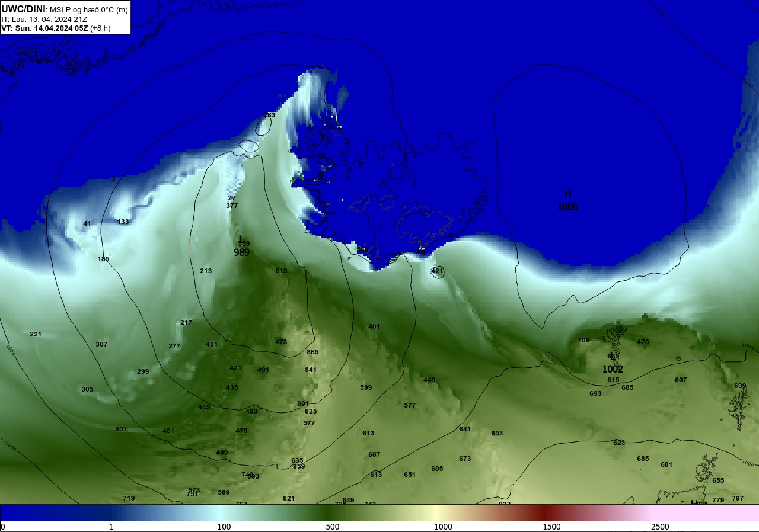Image resolution: width=759 pixels, height=532 pixels.
Task: Click the height value 445
Action: pyautogui.click(x=204, y=407)
